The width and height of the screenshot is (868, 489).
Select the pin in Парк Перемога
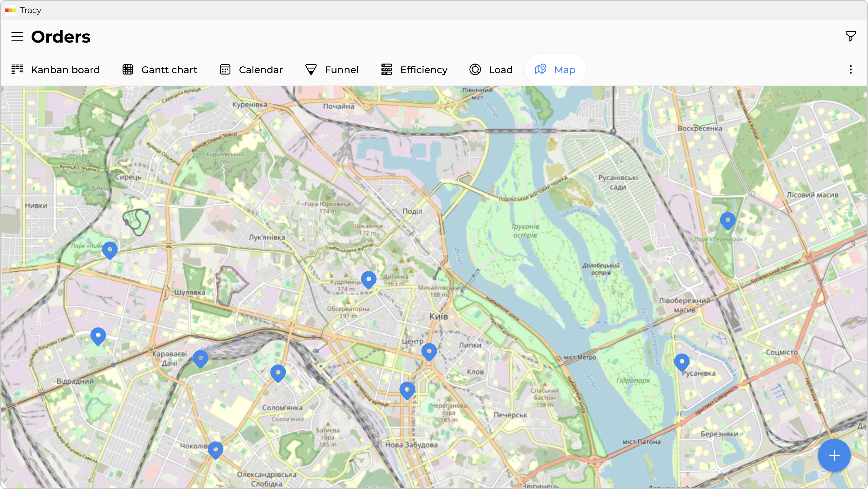pos(728,220)
